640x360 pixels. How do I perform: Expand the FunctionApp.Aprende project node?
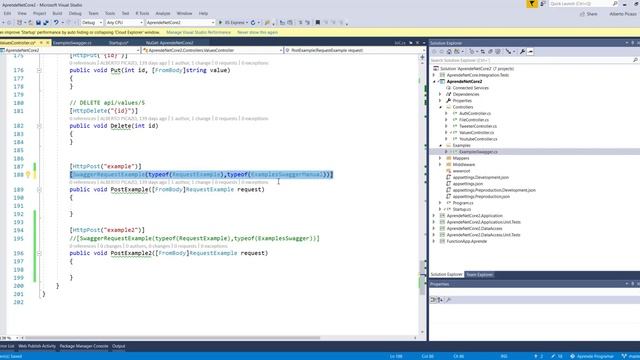(x=434, y=241)
